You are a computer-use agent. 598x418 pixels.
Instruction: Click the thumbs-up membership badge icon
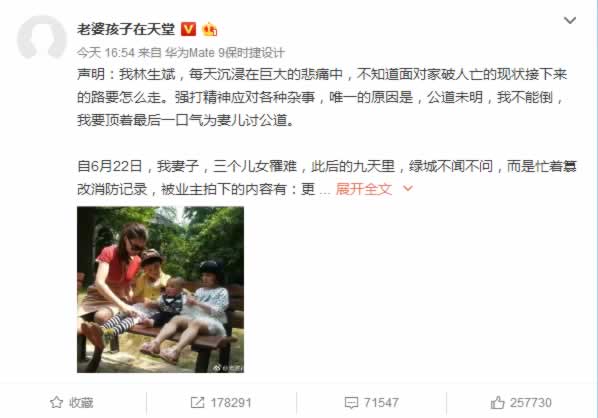210,29
